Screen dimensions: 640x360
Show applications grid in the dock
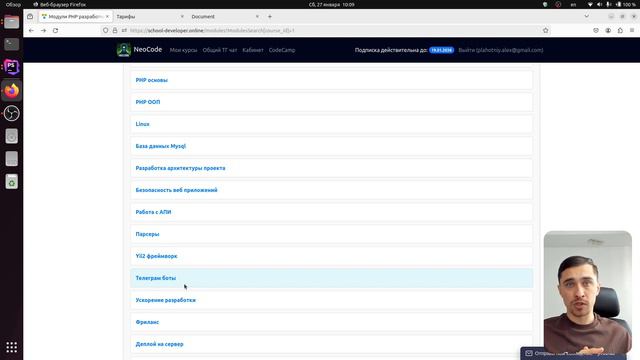[x=11, y=347]
